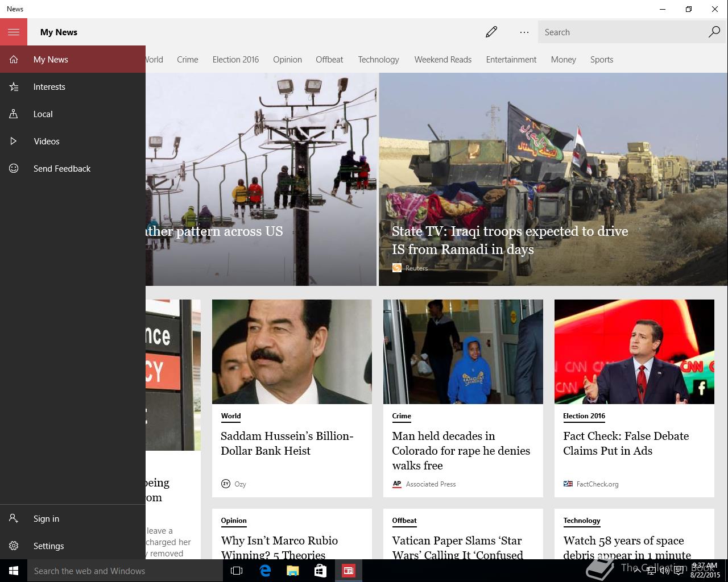
Task: Open the Store from the taskbar
Action: (x=320, y=571)
